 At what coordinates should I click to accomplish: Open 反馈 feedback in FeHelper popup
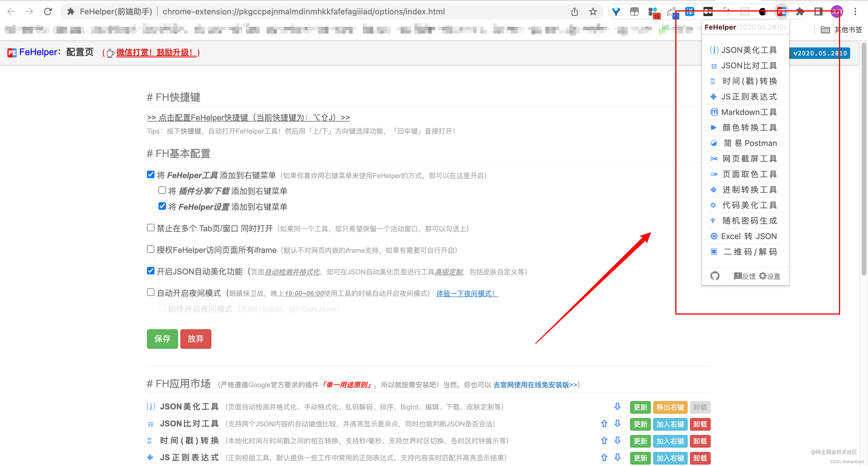(745, 276)
